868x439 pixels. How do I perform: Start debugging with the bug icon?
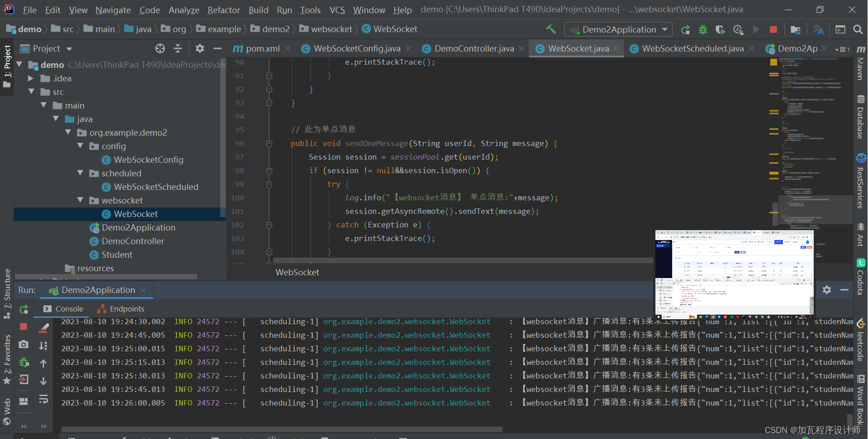703,30
